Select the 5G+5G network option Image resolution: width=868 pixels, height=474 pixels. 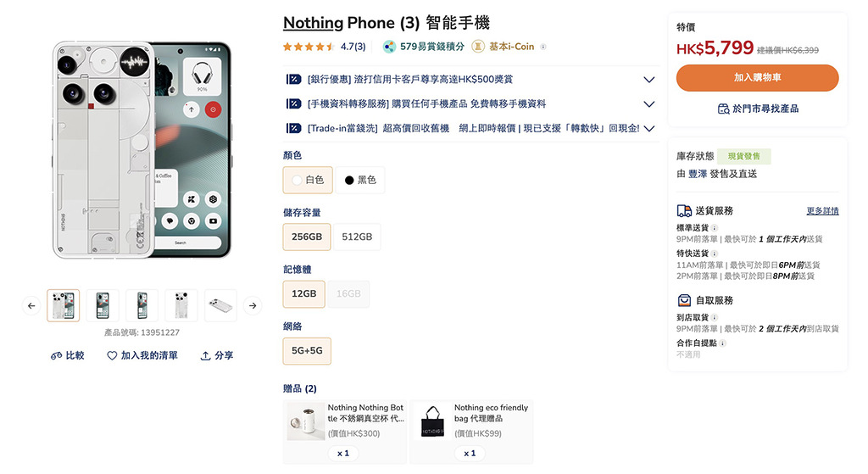click(307, 351)
